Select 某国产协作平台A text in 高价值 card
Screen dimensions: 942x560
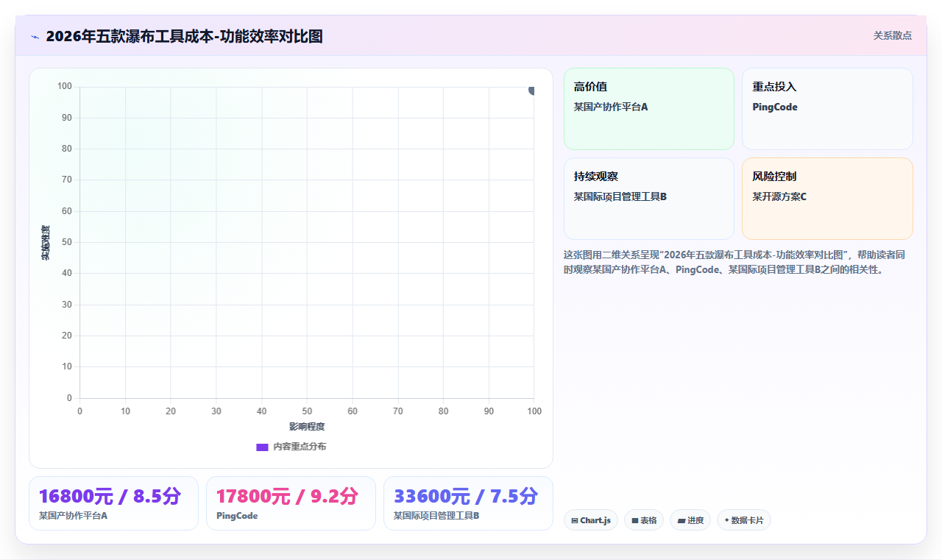611,107
